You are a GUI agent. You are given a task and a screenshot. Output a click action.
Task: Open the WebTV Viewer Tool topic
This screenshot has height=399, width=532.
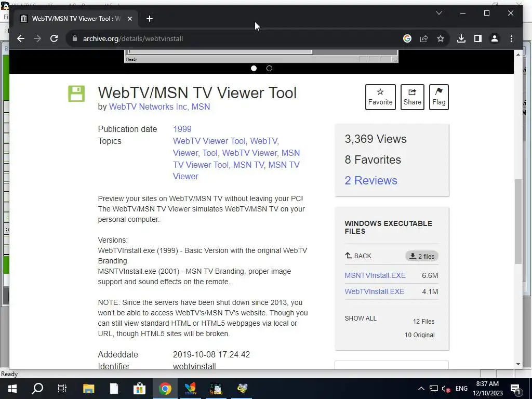pos(209,141)
